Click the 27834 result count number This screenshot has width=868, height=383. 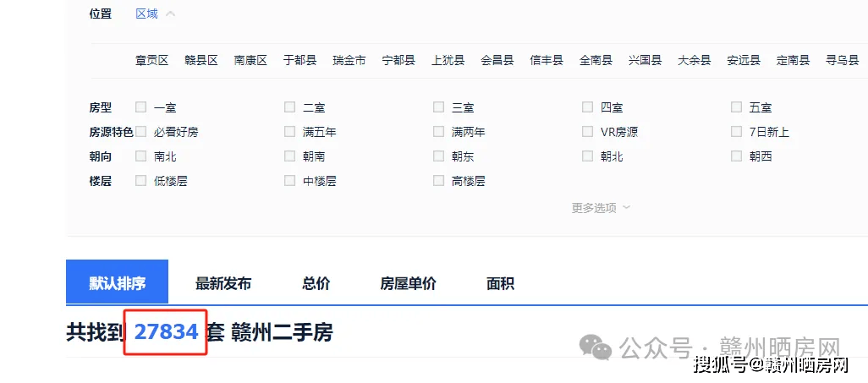click(166, 332)
